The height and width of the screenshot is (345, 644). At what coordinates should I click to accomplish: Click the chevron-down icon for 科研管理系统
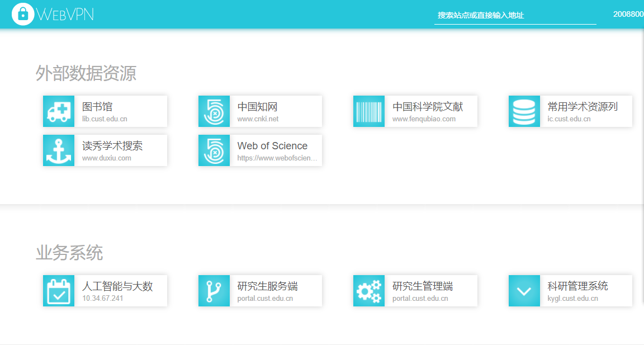524,291
